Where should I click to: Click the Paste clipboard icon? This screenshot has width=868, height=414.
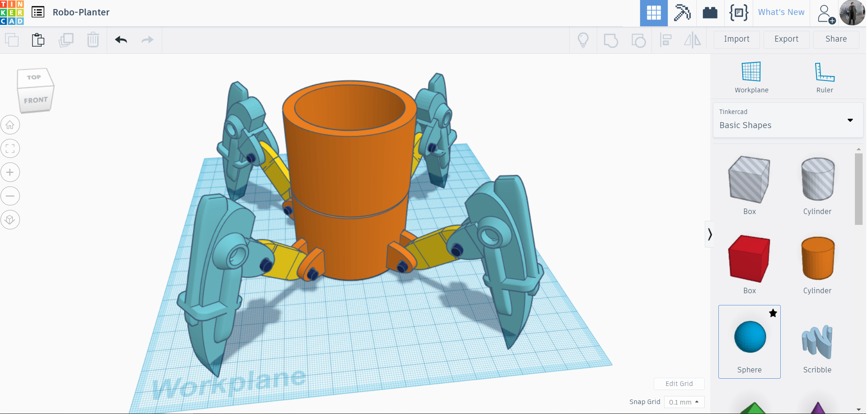(38, 40)
